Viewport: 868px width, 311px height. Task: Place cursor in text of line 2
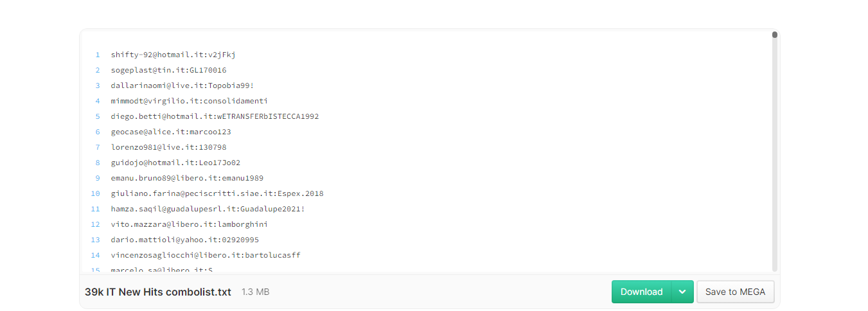pyautogui.click(x=168, y=70)
